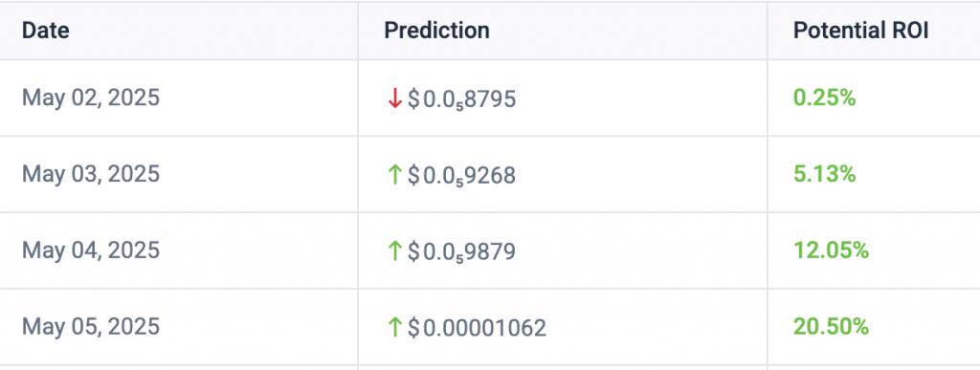Select the Date column header
This screenshot has height=370, width=980.
coord(46,31)
